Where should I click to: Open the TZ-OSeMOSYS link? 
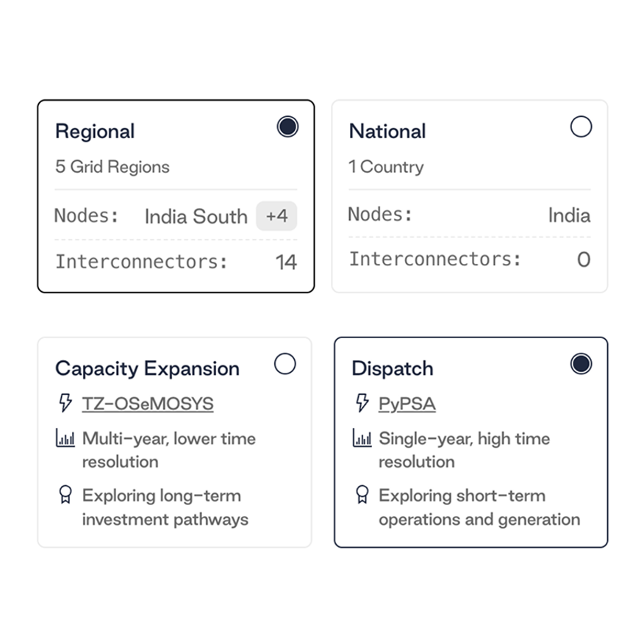point(148,404)
